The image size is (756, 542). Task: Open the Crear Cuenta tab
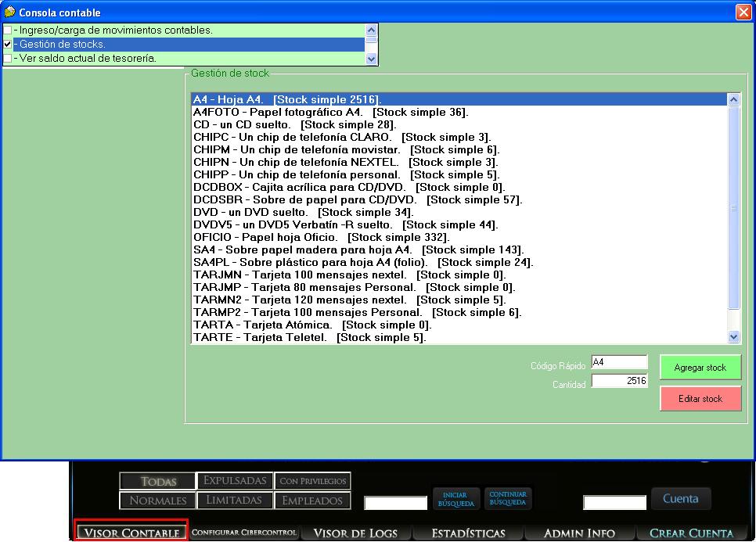691,533
